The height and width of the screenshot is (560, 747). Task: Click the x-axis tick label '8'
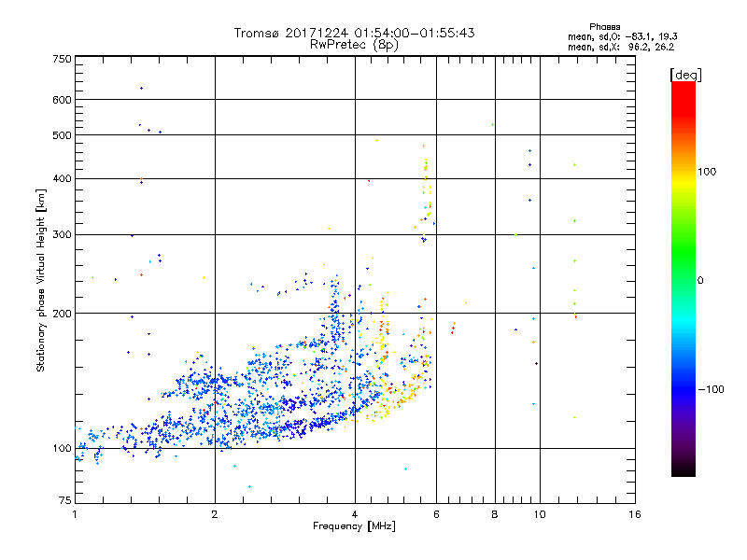[x=495, y=514]
